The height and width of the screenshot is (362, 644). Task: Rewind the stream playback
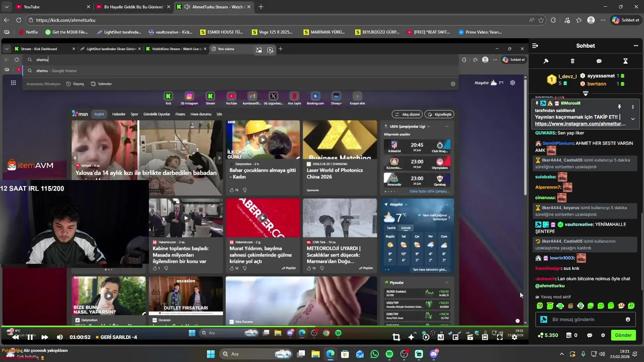pyautogui.click(x=15, y=337)
